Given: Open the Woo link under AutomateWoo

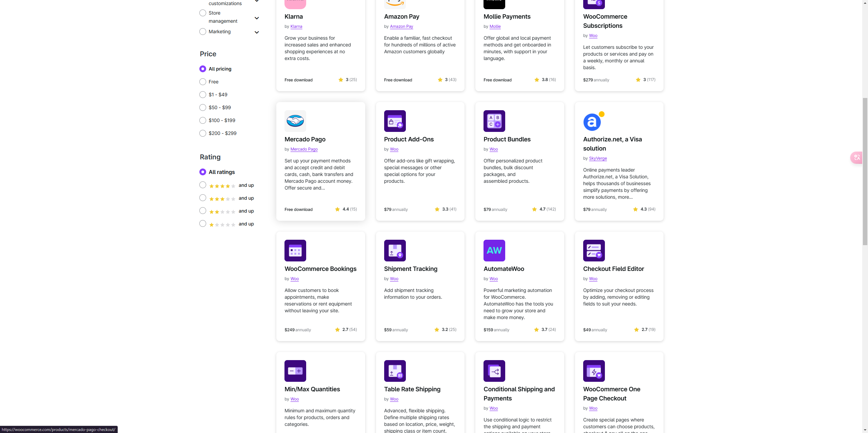Looking at the screenshot, I should (494, 279).
